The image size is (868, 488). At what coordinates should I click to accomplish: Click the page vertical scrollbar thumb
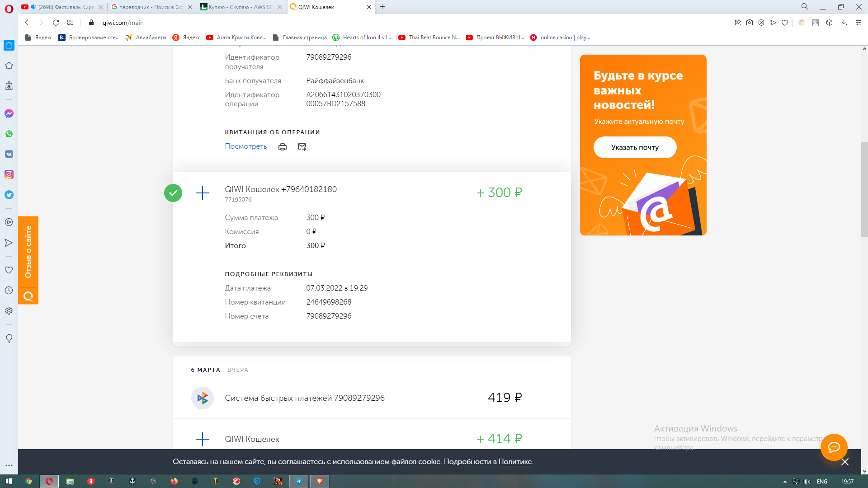[864, 189]
